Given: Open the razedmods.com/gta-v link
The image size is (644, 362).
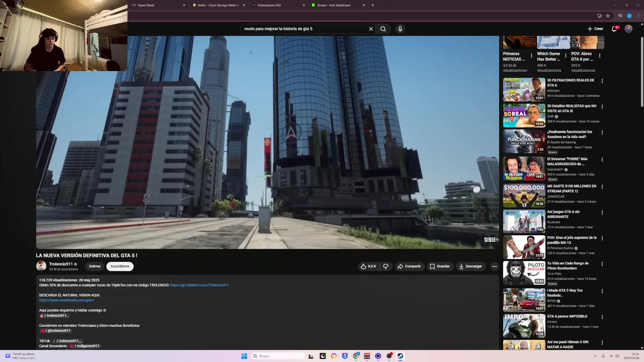Looking at the screenshot, I should pyautogui.click(x=66, y=300).
